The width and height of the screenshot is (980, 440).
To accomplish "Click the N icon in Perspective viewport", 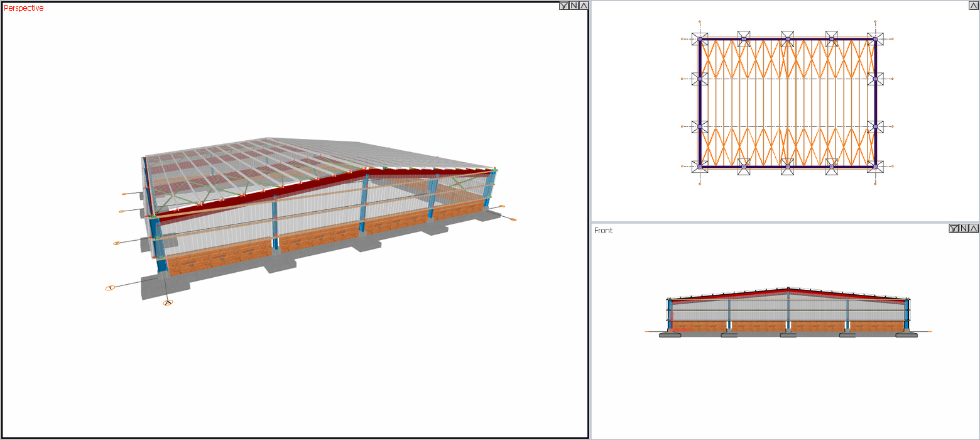I will (x=574, y=6).
